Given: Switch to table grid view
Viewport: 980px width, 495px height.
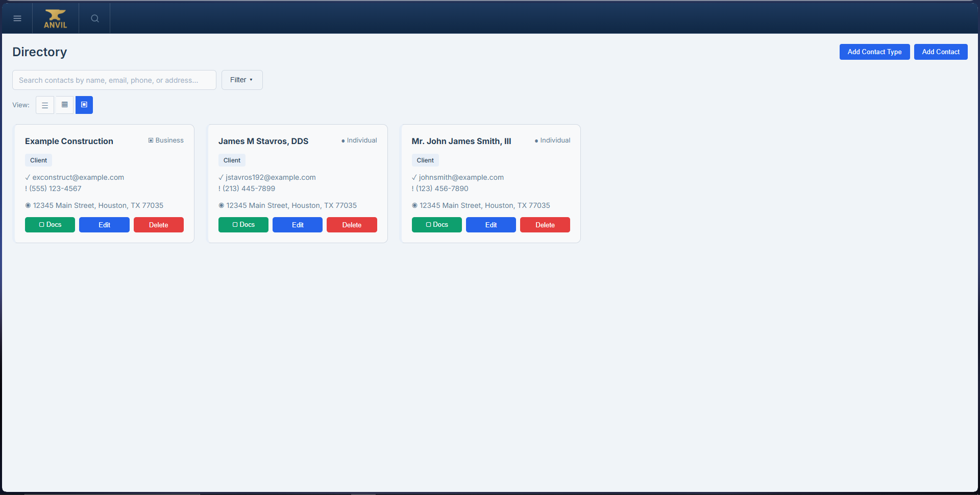Looking at the screenshot, I should pos(64,105).
